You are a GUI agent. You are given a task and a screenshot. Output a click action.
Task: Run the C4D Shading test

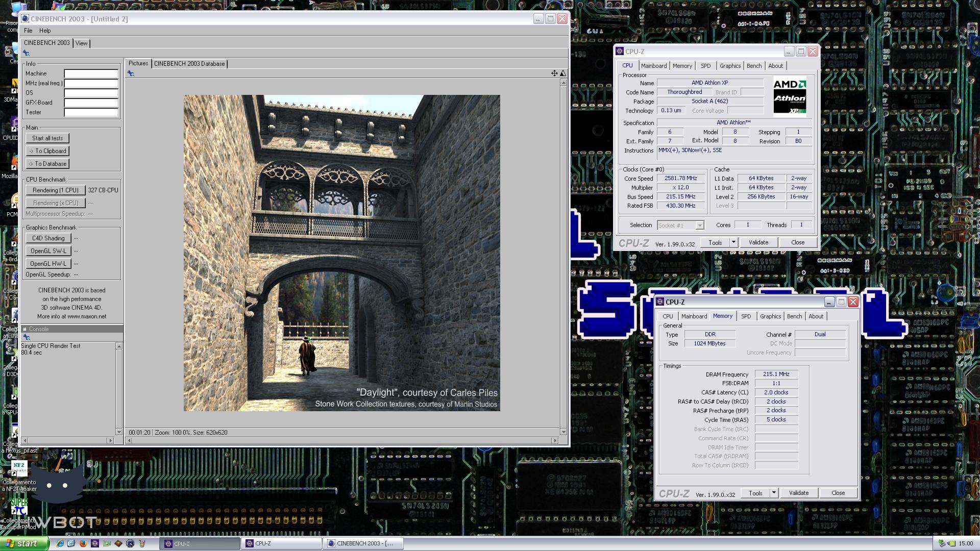(x=48, y=238)
